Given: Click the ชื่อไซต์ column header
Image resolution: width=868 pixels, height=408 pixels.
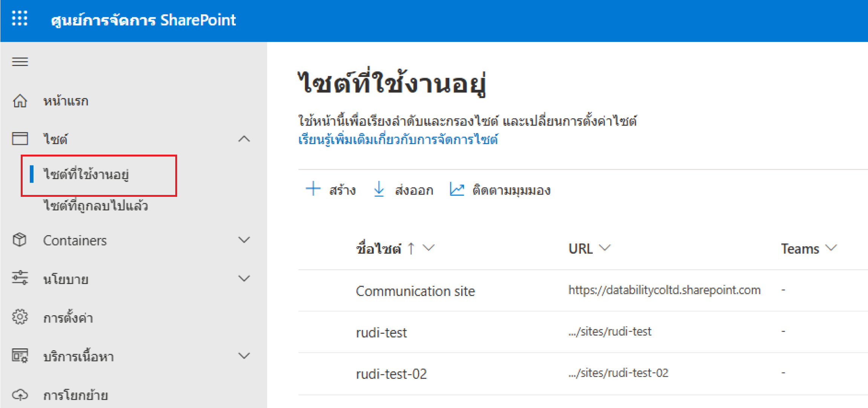Looking at the screenshot, I should pos(378,248).
